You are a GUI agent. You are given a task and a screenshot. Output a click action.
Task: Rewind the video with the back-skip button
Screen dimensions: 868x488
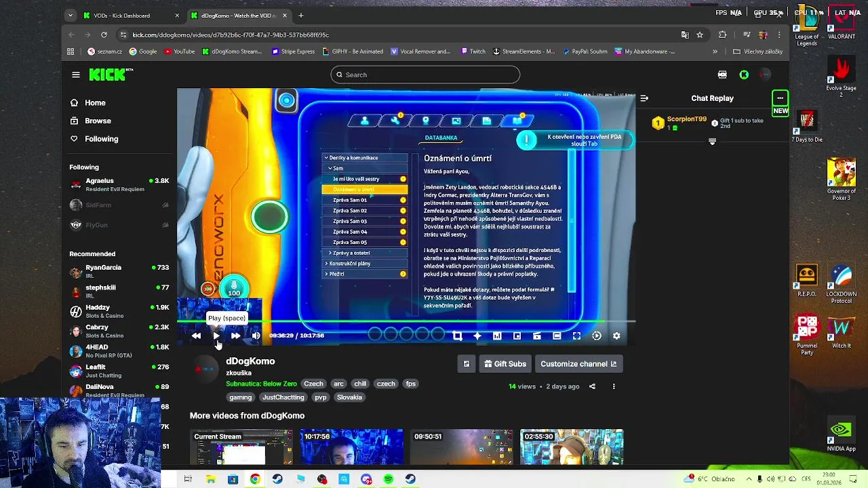[196, 335]
